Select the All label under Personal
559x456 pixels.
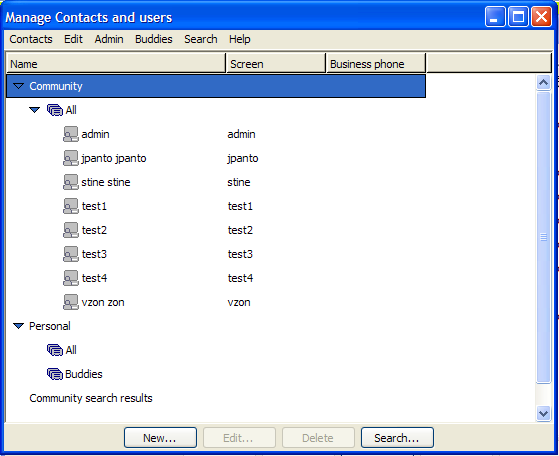[71, 350]
